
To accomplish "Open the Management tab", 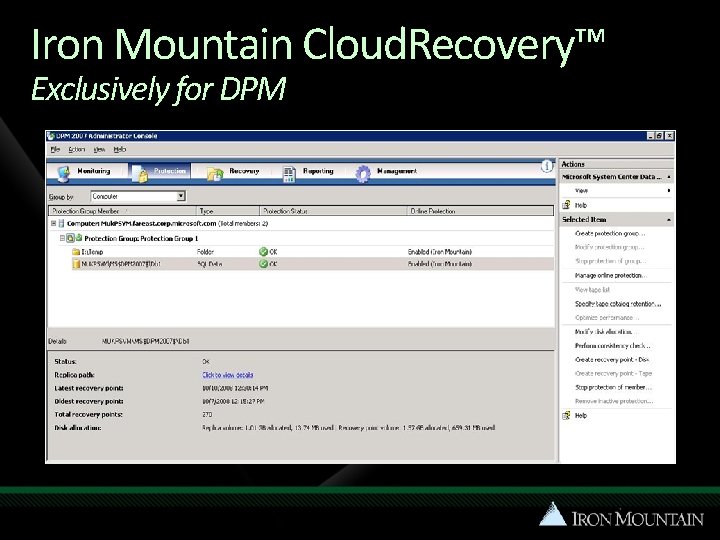I will click(x=386, y=173).
